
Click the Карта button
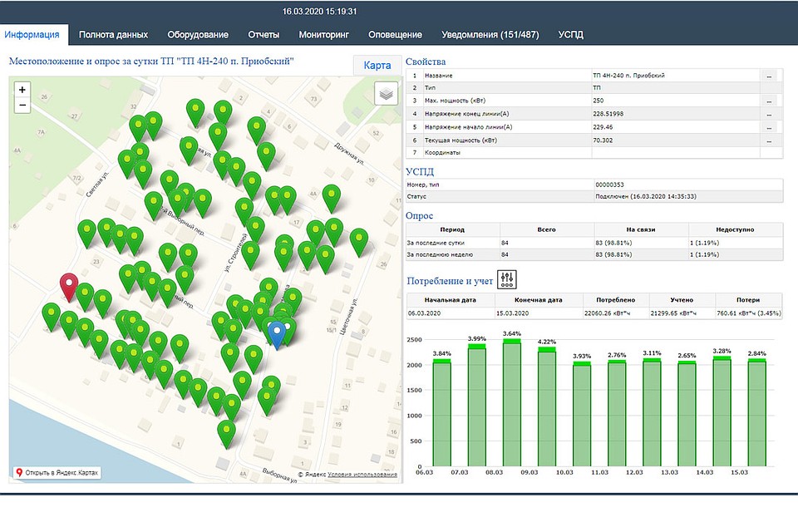coord(377,65)
